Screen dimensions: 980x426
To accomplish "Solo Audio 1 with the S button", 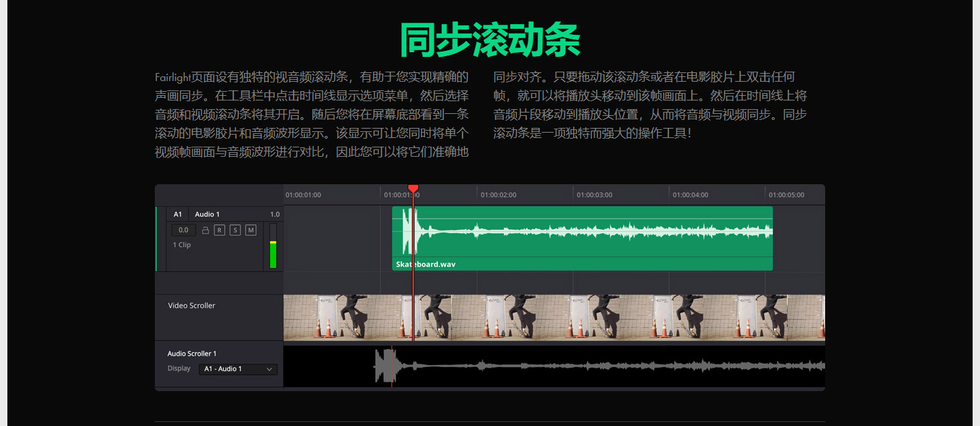I will coord(235,230).
